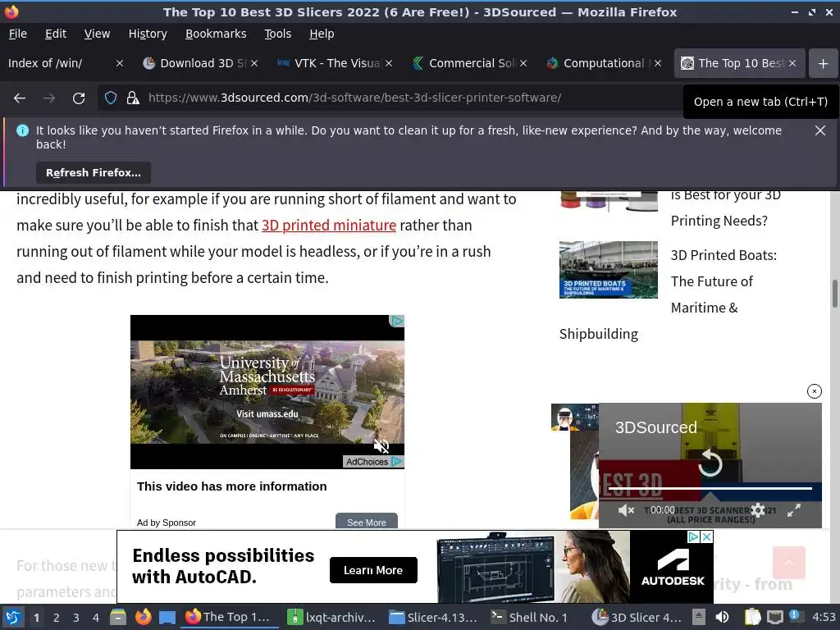
Task: Reload the current page
Action: pos(79,98)
